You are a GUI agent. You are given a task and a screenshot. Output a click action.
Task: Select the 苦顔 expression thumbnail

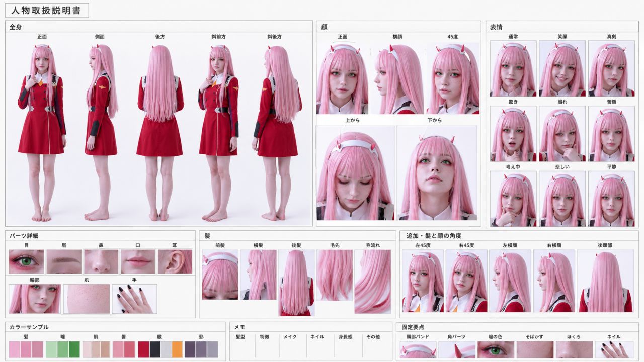tap(611, 134)
